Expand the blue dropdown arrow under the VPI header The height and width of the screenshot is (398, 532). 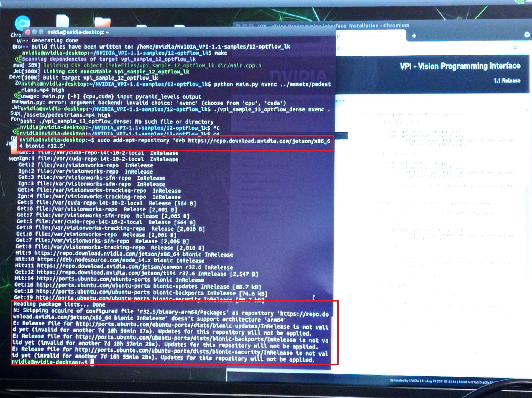coord(344,101)
